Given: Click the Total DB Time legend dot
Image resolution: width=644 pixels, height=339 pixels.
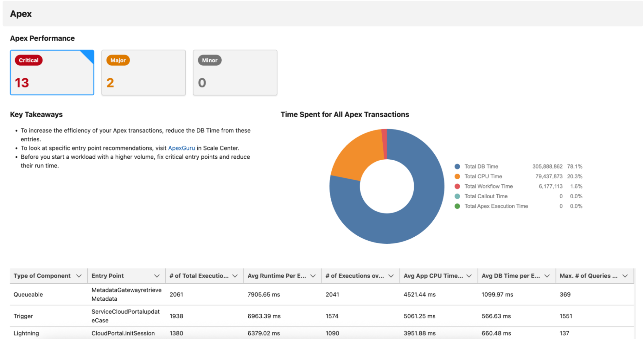Looking at the screenshot, I should 457,166.
